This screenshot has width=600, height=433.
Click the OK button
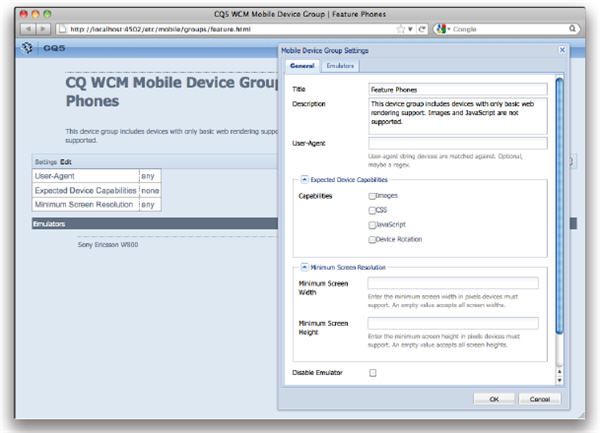494,399
